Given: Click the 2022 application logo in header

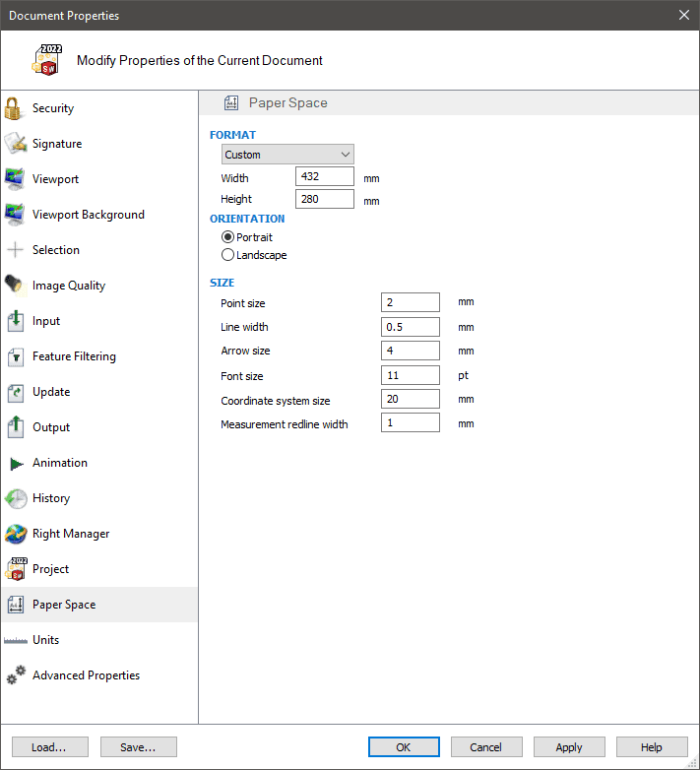Looking at the screenshot, I should coord(47,60).
